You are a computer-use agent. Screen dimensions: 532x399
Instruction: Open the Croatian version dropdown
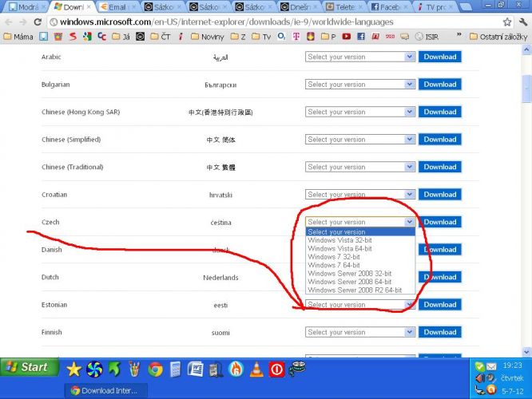(x=360, y=195)
